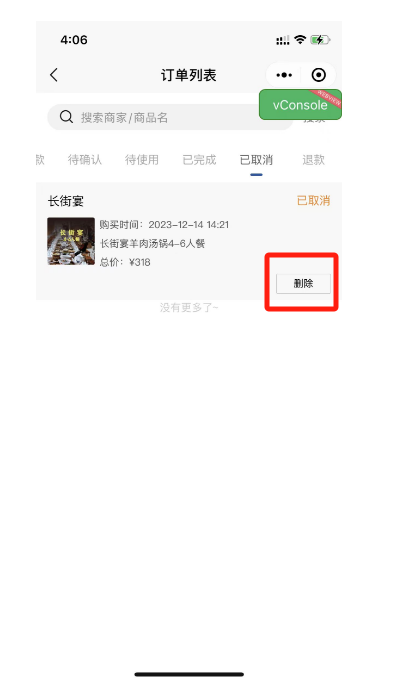Click the 删除 button on order
Screen dimensions: 406x685
[x=303, y=284]
